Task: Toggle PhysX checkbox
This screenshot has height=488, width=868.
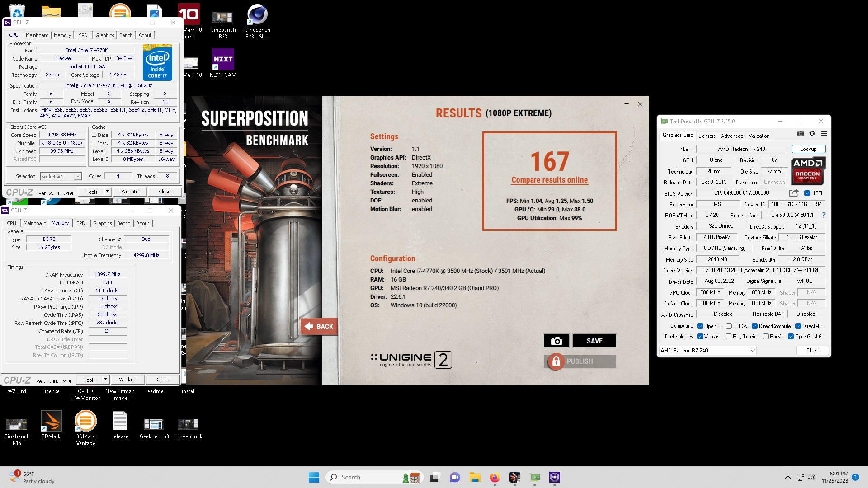Action: tap(765, 337)
